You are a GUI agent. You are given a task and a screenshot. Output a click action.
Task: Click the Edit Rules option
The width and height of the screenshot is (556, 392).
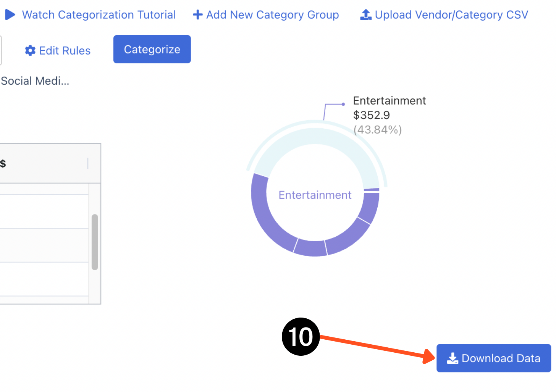click(65, 50)
